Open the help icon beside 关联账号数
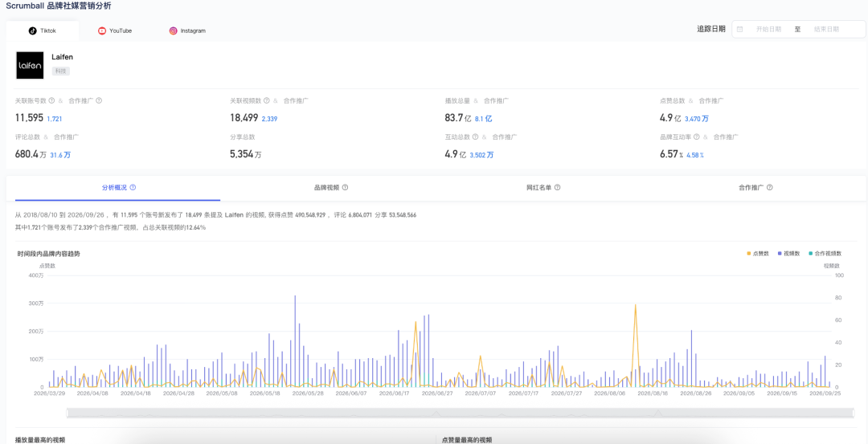Image resolution: width=868 pixels, height=444 pixels. pos(51,100)
